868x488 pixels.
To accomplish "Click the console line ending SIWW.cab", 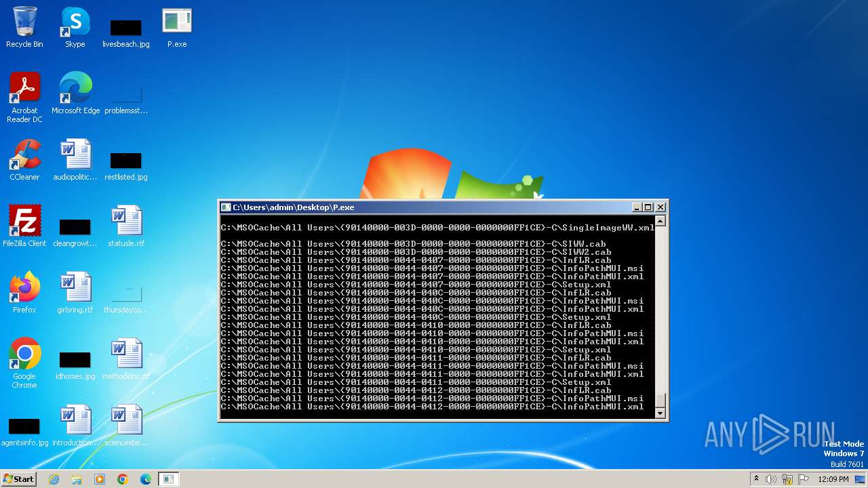I will coord(413,244).
